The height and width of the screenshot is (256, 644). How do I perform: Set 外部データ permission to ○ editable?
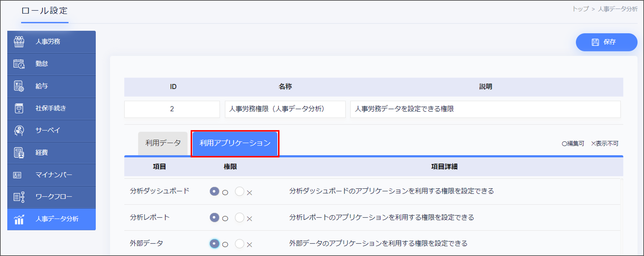(x=214, y=243)
